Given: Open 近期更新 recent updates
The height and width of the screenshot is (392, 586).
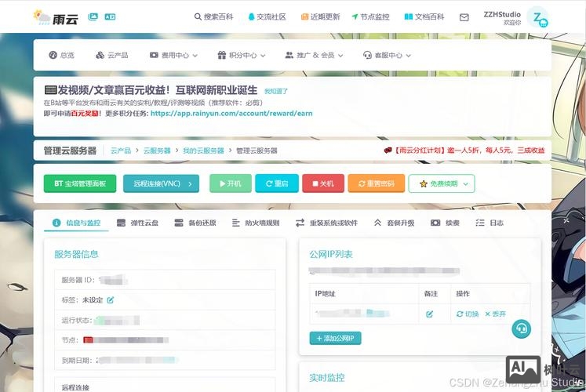Looking at the screenshot, I should (321, 16).
